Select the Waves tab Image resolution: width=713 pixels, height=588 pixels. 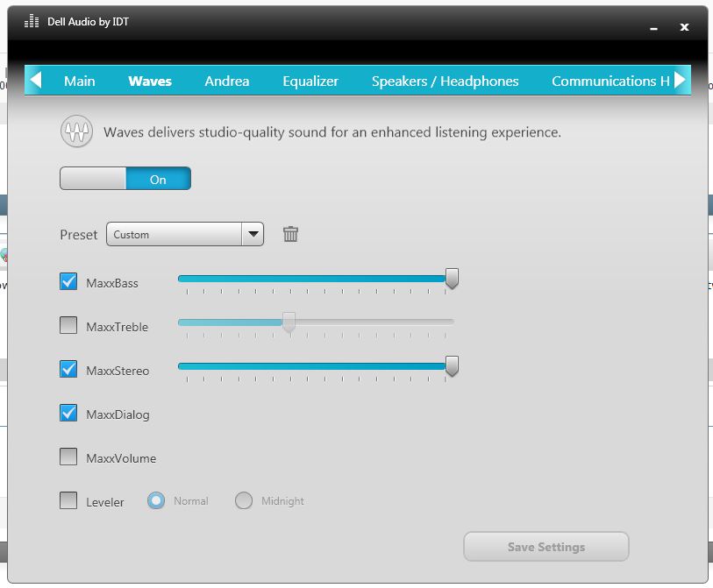tap(150, 81)
